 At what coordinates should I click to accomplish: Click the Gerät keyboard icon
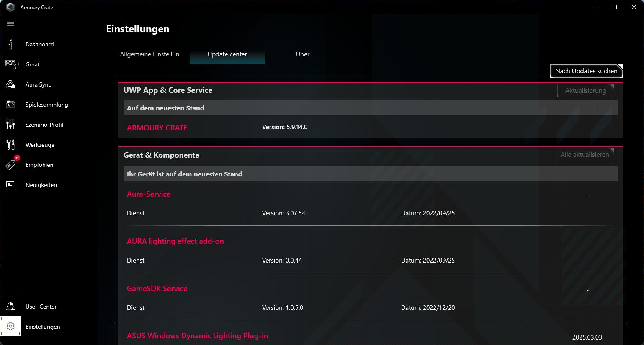coord(10,64)
